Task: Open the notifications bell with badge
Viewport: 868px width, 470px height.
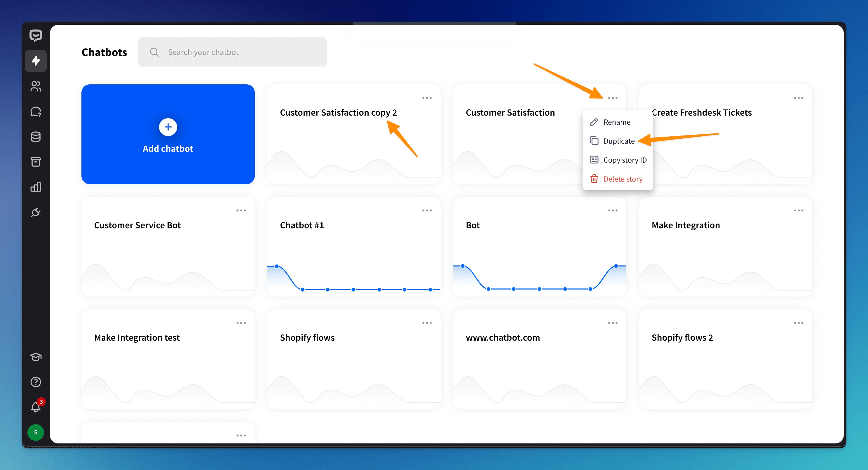Action: coord(36,407)
